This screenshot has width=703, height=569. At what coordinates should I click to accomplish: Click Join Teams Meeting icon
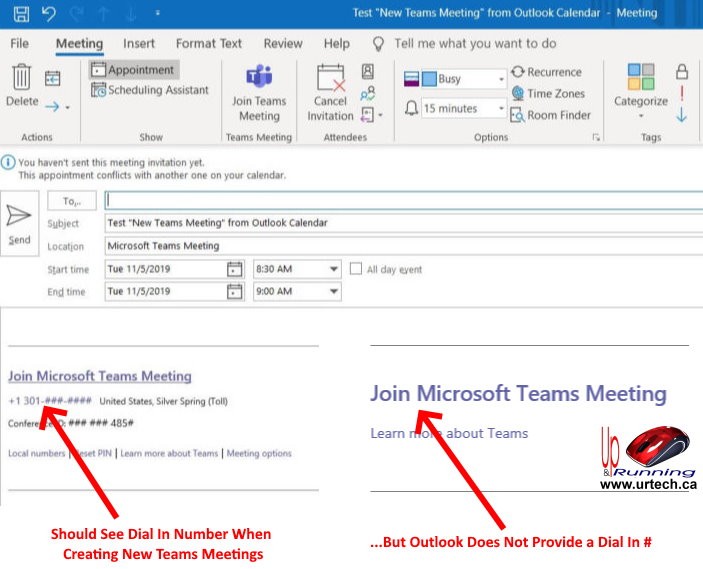tap(259, 75)
